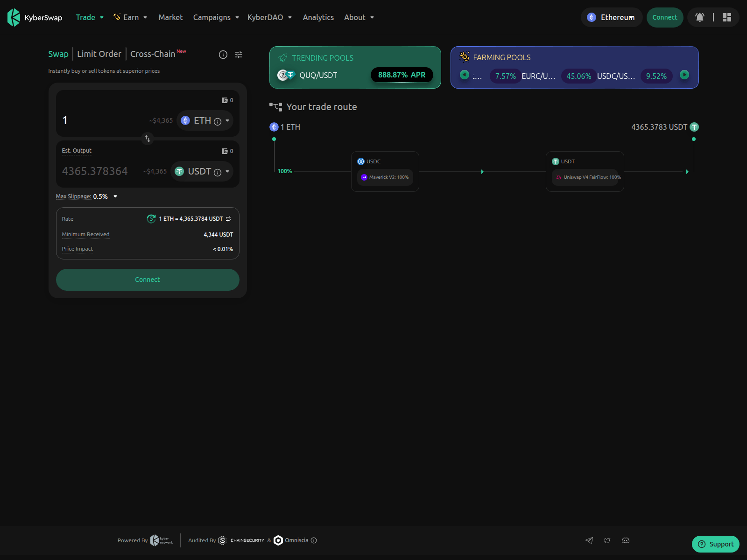Expand the About menu
This screenshot has height=560, width=747.
(359, 17)
